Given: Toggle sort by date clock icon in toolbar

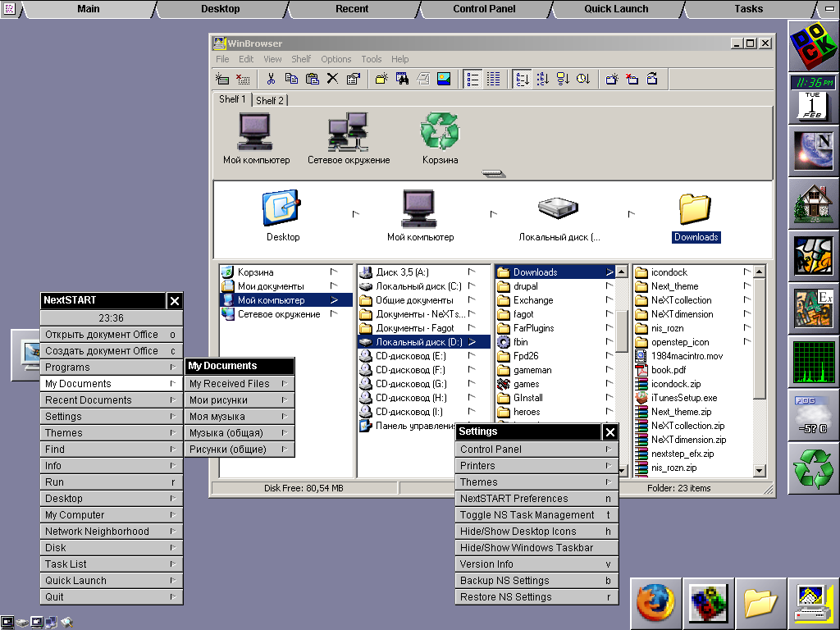Looking at the screenshot, I should pyautogui.click(x=583, y=80).
